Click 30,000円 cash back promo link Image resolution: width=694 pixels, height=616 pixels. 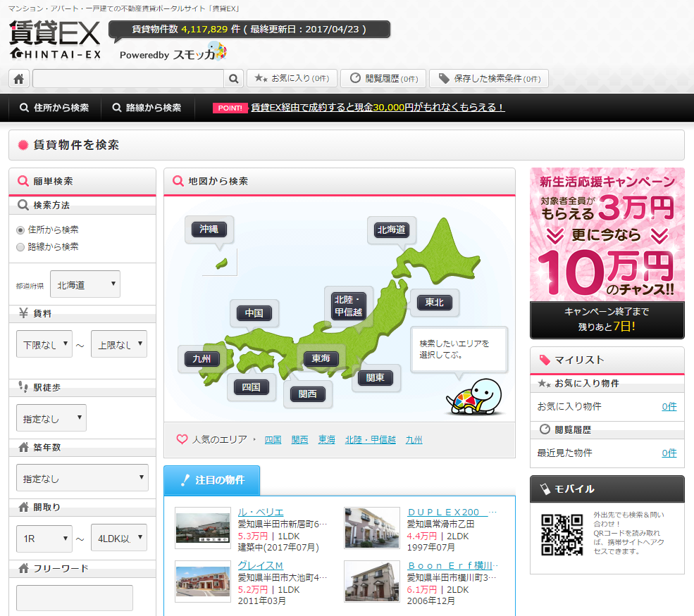pyautogui.click(x=378, y=108)
